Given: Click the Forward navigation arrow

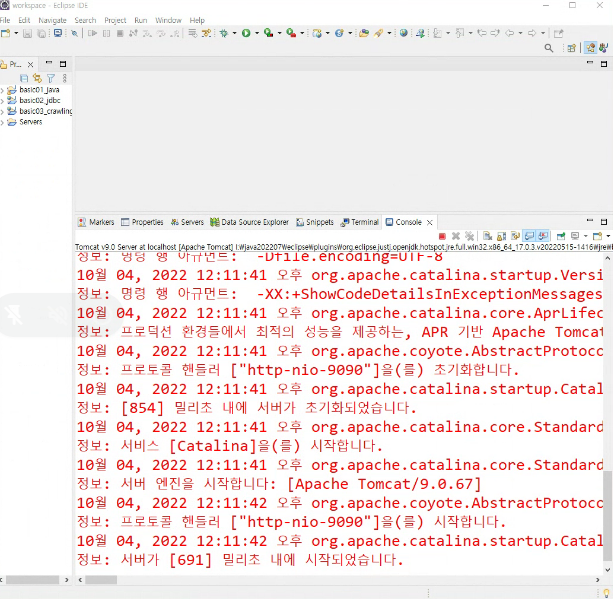Looking at the screenshot, I should (532, 33).
